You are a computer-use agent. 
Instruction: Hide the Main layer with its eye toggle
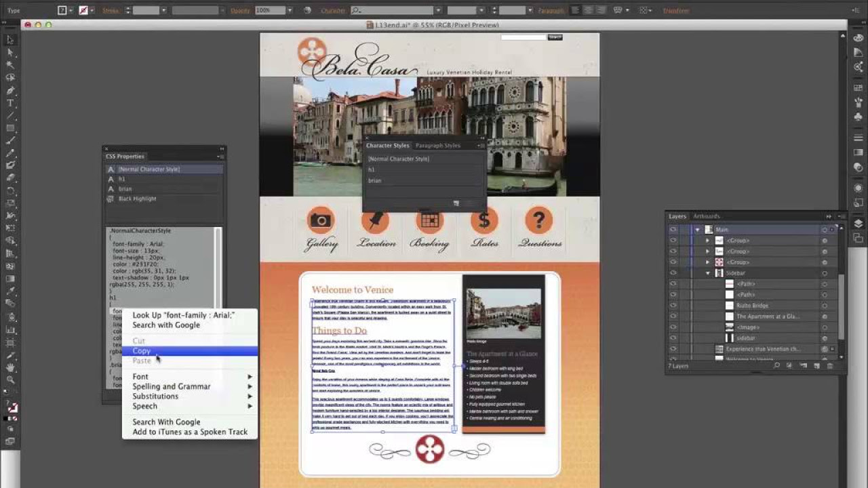673,229
